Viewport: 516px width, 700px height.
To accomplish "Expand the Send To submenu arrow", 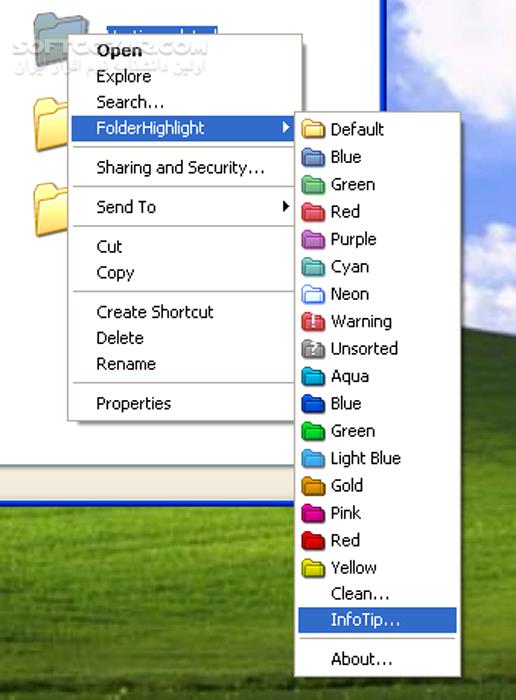I will pyautogui.click(x=286, y=206).
